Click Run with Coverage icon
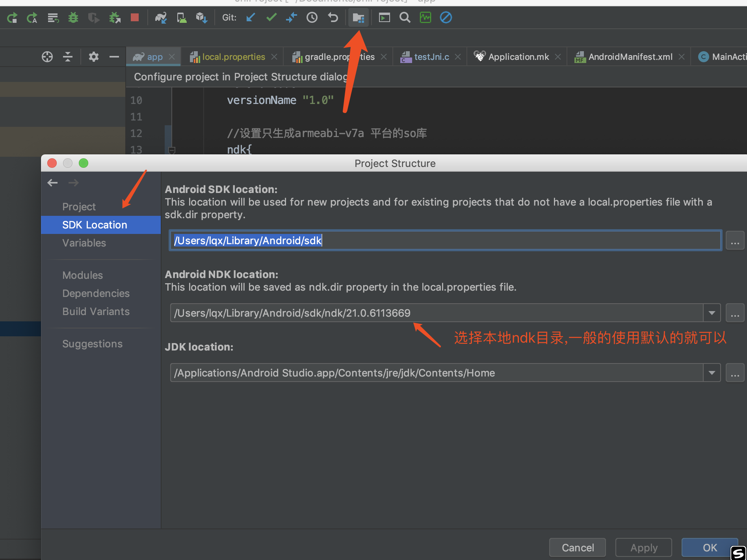The image size is (747, 560). pos(93,18)
